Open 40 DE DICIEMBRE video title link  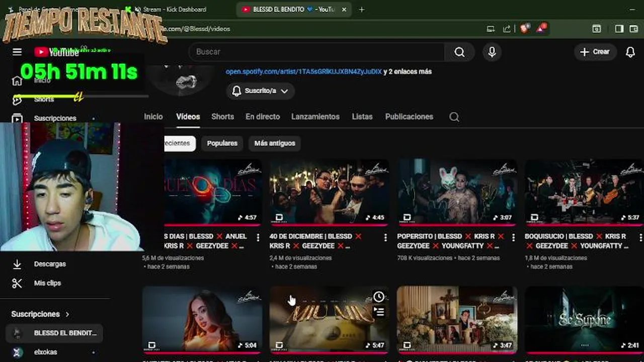[315, 241]
